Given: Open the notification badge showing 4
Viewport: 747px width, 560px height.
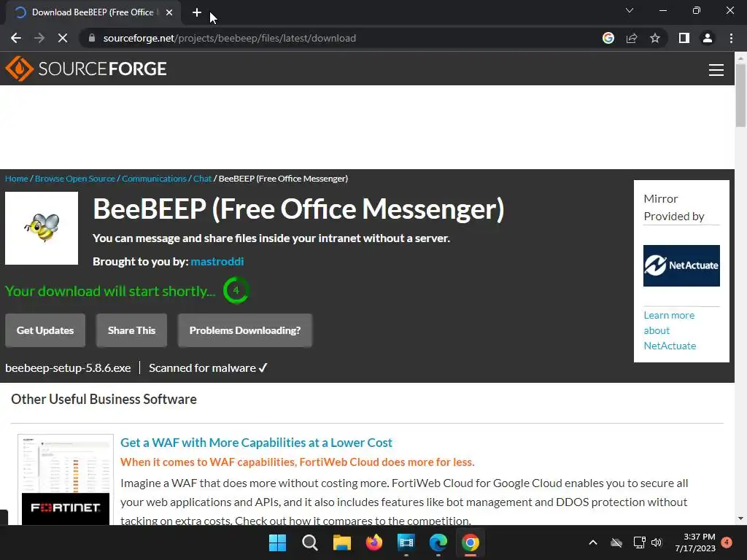Looking at the screenshot, I should tap(727, 542).
